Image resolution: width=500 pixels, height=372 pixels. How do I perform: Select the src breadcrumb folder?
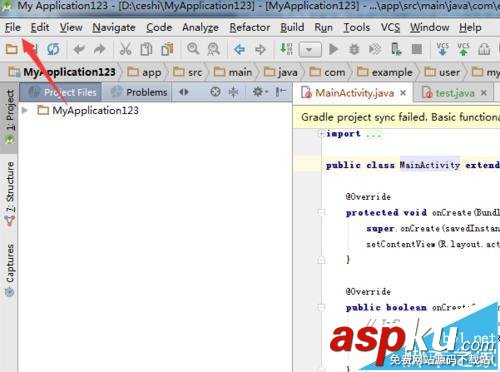(x=188, y=72)
